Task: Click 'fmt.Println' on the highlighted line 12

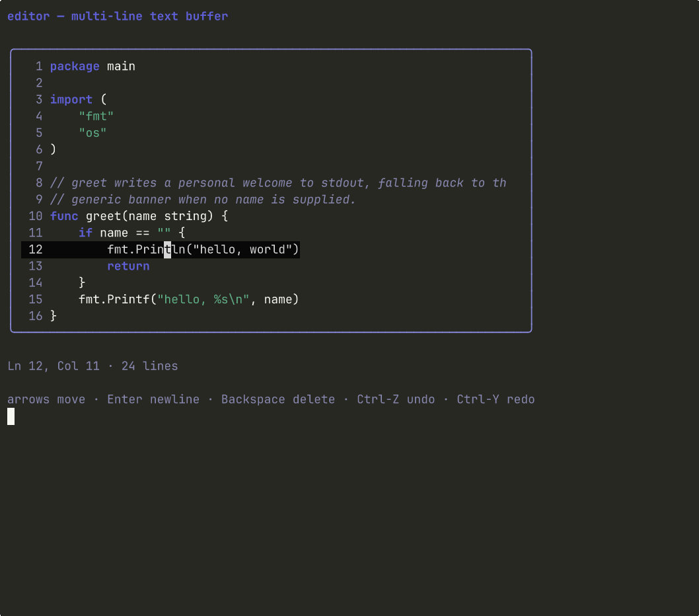Action: [x=146, y=249]
